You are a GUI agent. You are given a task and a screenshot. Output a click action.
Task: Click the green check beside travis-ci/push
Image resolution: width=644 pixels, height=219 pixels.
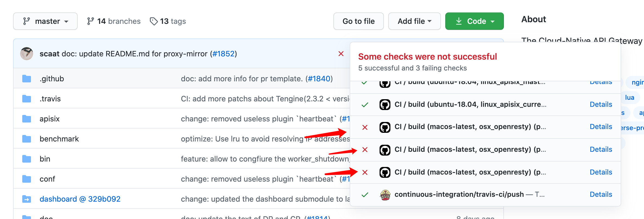pyautogui.click(x=365, y=194)
